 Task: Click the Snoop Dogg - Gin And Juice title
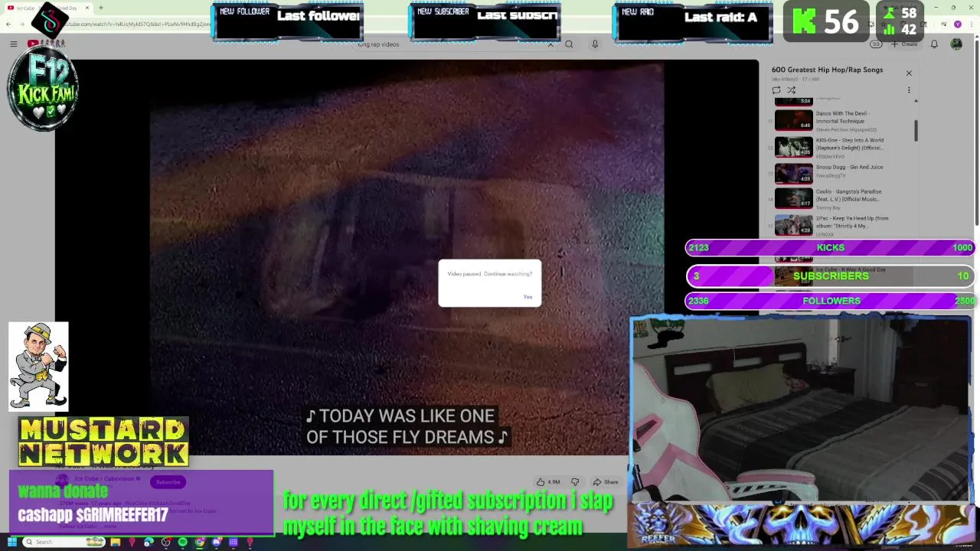849,167
